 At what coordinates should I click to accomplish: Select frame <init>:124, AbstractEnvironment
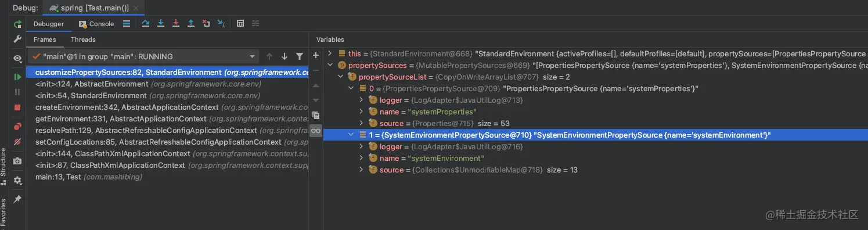(x=168, y=84)
